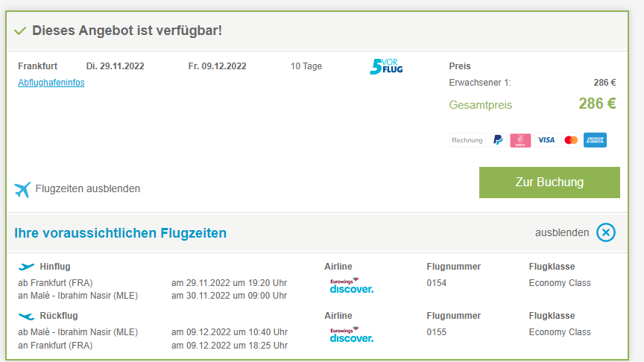Click the Visa card icon
This screenshot has height=362, width=644.
click(546, 140)
